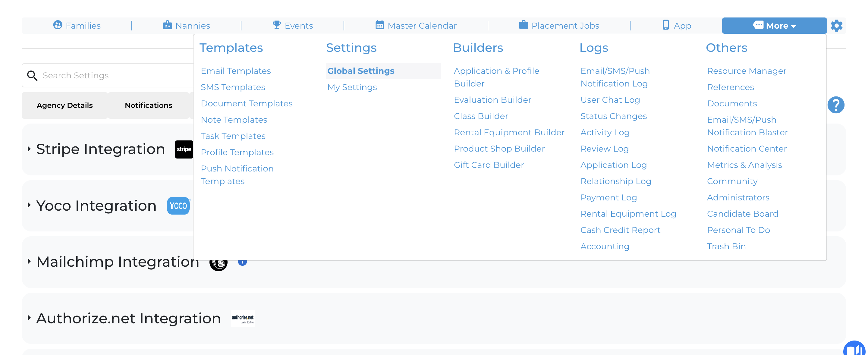Click the Families smiley icon

click(58, 25)
